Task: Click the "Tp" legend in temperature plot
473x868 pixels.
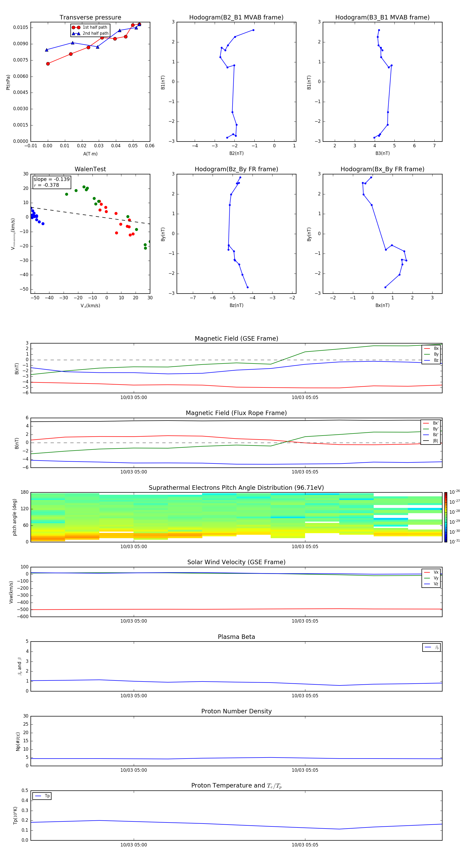Action: click(x=42, y=796)
